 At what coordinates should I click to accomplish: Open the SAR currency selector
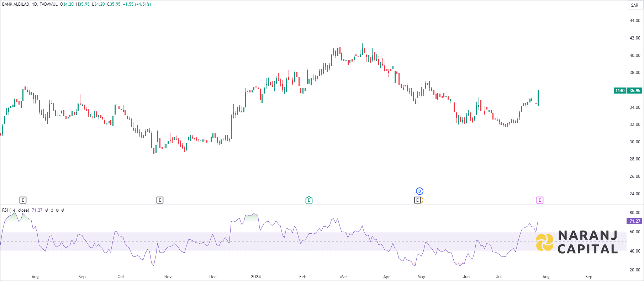click(x=635, y=5)
